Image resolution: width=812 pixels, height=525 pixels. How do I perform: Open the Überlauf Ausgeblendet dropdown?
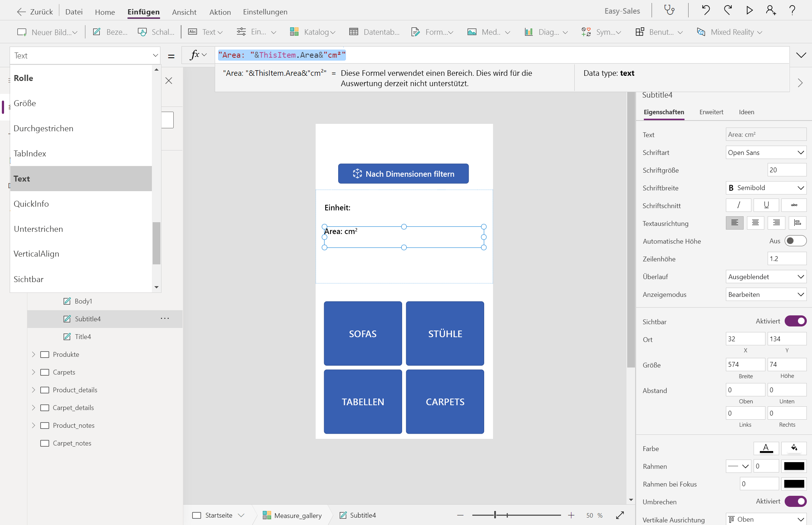(765, 277)
